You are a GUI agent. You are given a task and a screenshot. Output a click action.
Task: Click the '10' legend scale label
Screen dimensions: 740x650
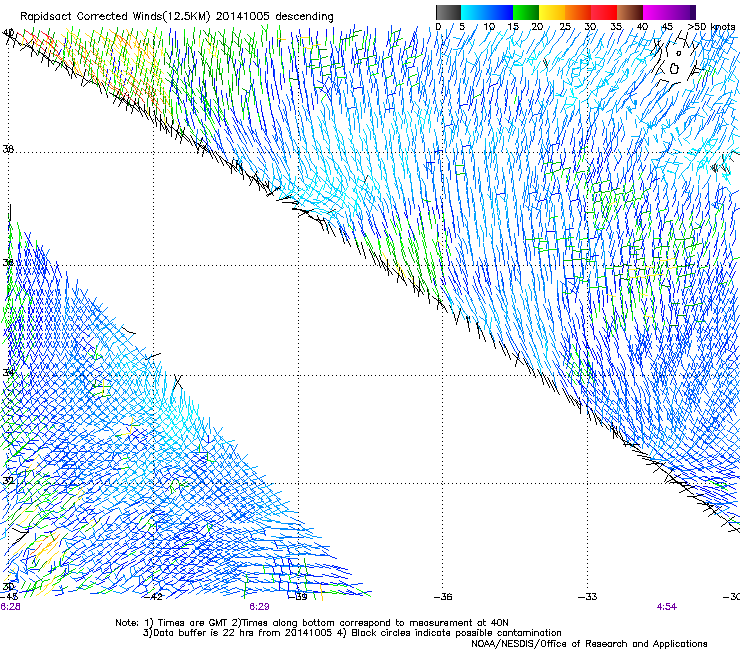(489, 27)
